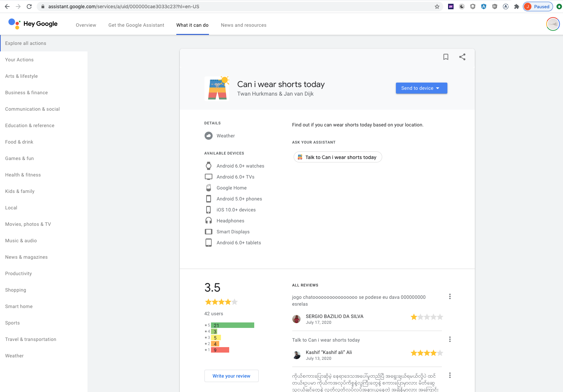Click the 1-star rating bar showing 9
Viewport: 563px width, 392px height.
[220, 350]
